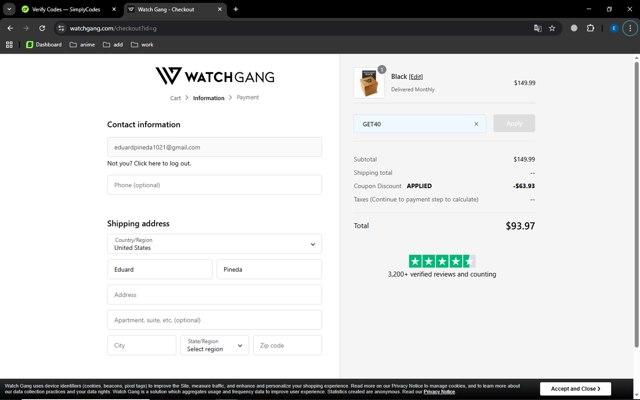Click '3,200+ verified reviews and counting' text
Screen dimensions: 640x400
[442, 274]
